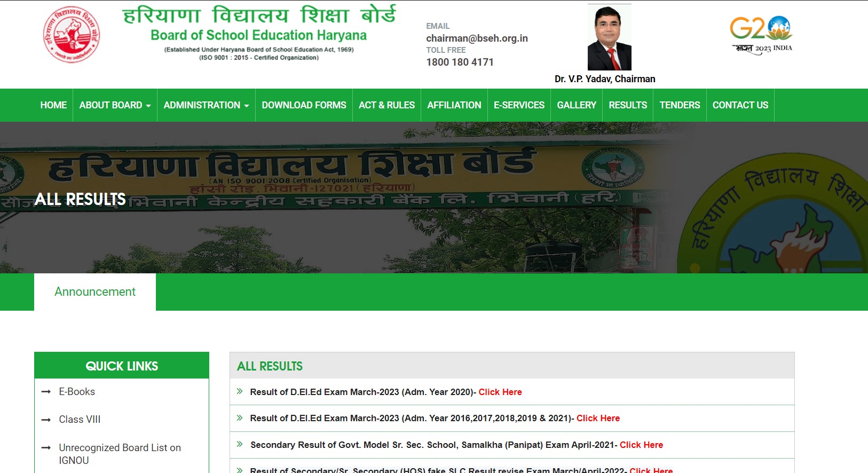Click Here for D.El.Ed Adm. Year 2016-2021 result
This screenshot has width=868, height=473.
(x=598, y=418)
